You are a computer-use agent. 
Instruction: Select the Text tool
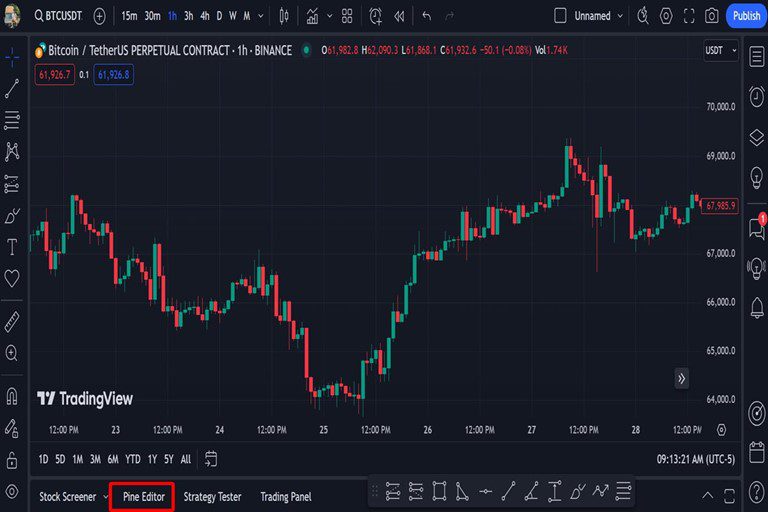pyautogui.click(x=12, y=247)
